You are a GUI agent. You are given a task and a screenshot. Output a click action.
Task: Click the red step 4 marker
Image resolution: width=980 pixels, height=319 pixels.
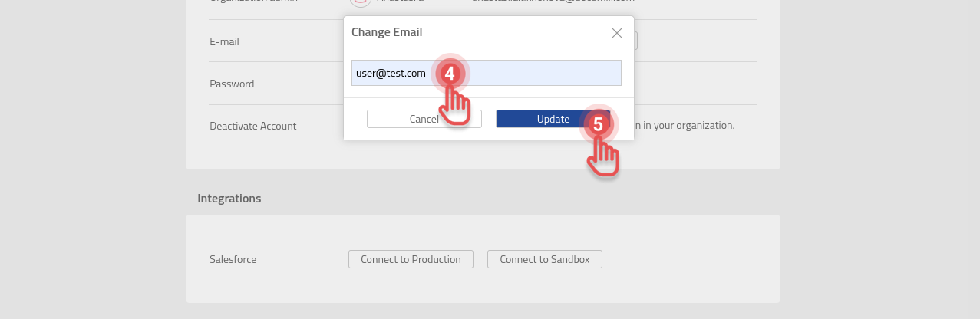point(450,74)
